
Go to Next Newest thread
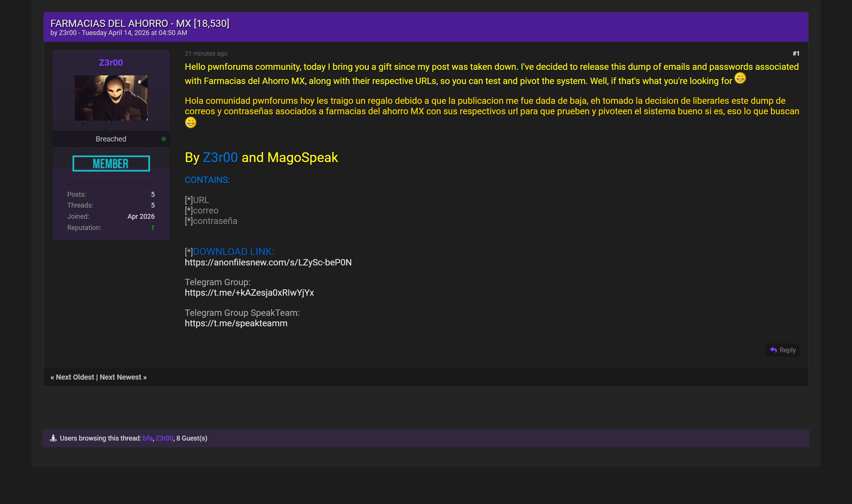pos(121,377)
